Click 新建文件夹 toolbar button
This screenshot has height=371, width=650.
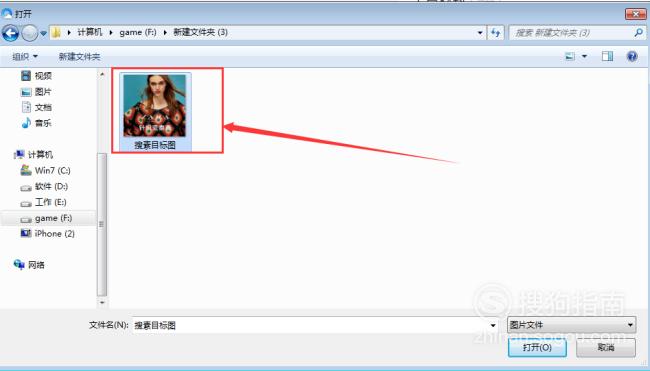(x=79, y=56)
